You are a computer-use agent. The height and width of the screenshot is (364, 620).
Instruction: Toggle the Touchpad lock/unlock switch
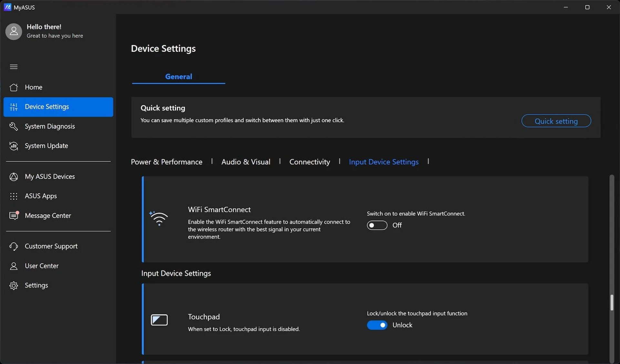point(377,325)
